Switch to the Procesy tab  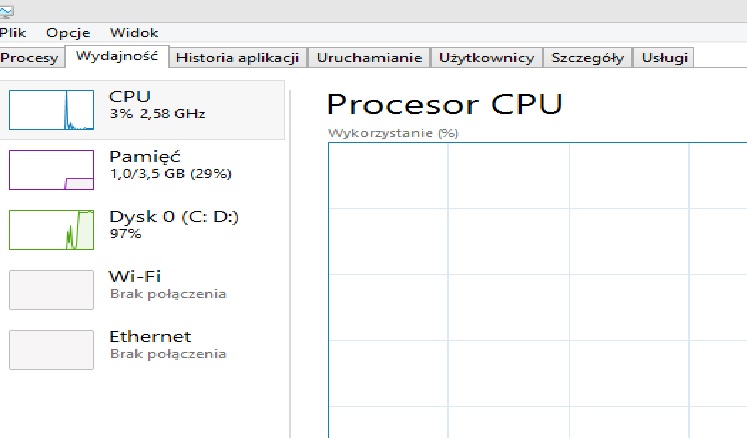point(30,58)
